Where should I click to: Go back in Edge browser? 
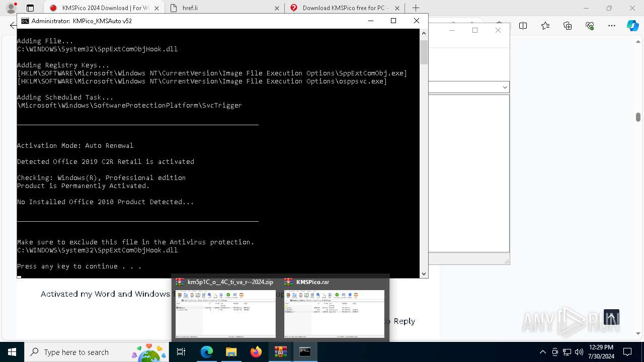[x=13, y=26]
